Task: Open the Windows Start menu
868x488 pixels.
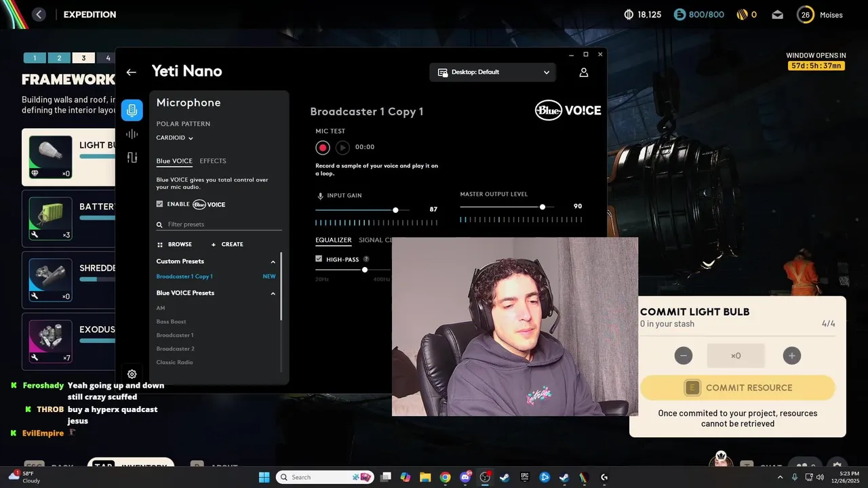Action: [264, 477]
